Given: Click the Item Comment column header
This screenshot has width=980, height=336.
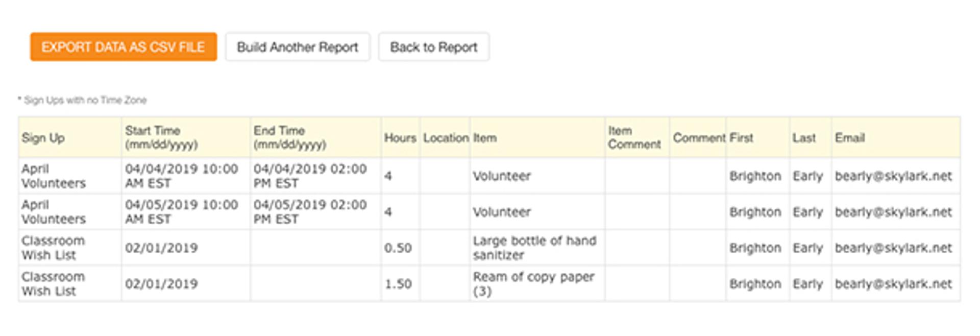Looking at the screenshot, I should tap(637, 137).
